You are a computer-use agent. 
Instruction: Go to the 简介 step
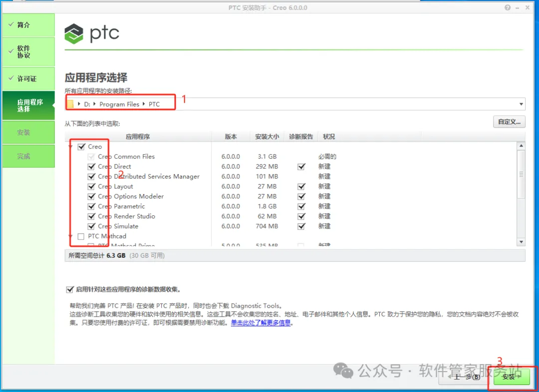click(x=28, y=25)
